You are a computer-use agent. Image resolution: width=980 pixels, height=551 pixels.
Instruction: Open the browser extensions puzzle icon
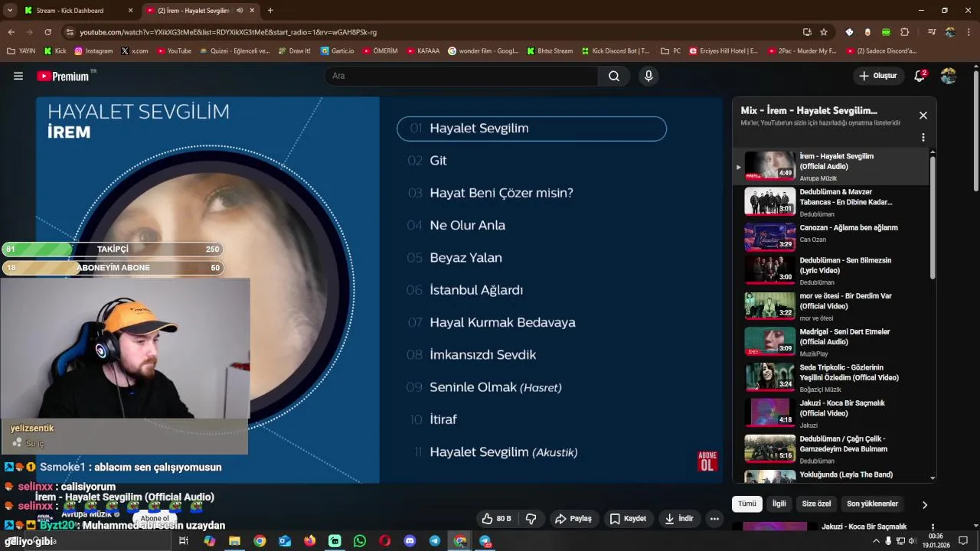(x=905, y=32)
